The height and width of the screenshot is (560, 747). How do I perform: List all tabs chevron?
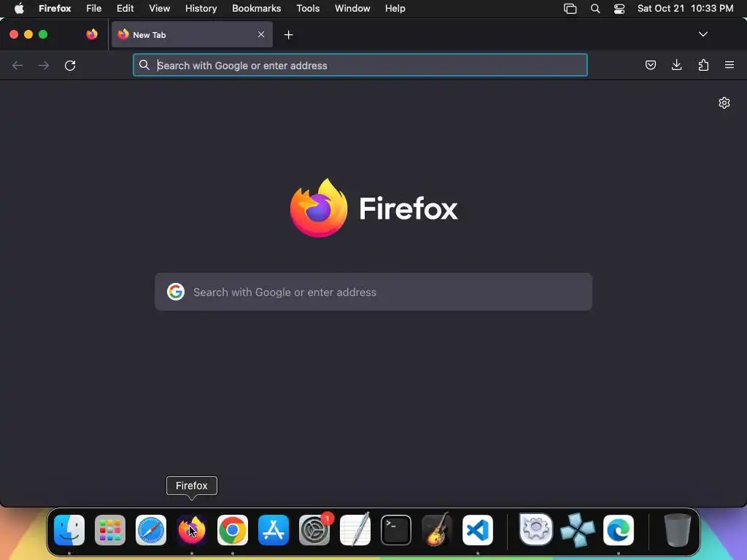pos(703,34)
